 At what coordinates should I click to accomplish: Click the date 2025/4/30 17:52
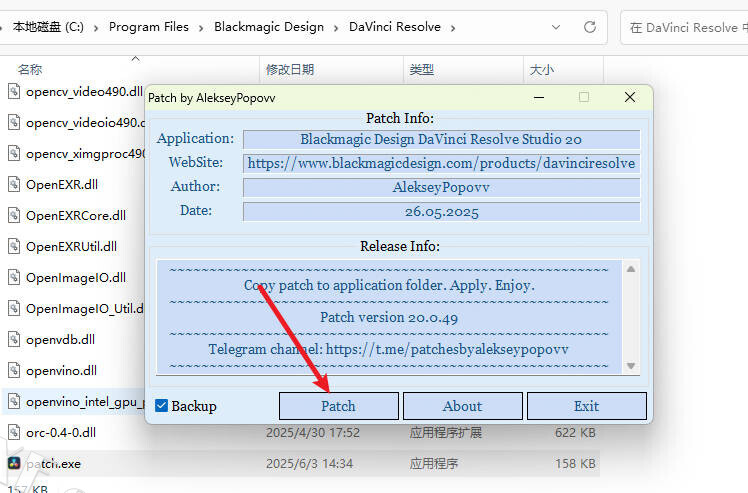tap(312, 433)
